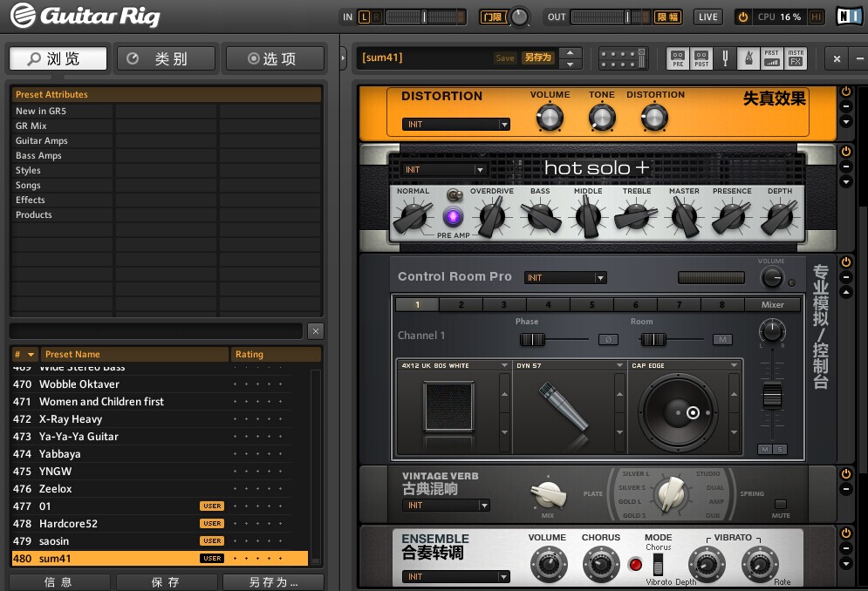Toggle the Vintage Verb MUTE switch
The image size is (868, 591).
(x=781, y=504)
